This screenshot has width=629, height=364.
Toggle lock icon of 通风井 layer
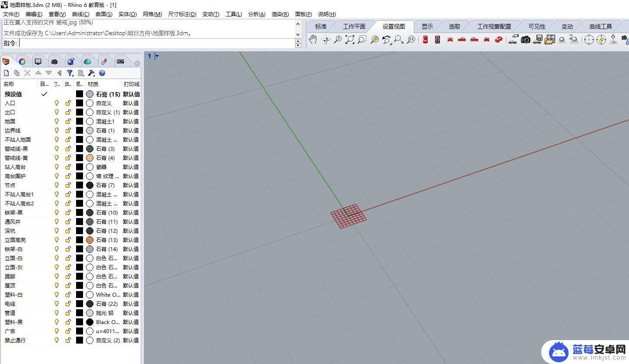pos(68,222)
